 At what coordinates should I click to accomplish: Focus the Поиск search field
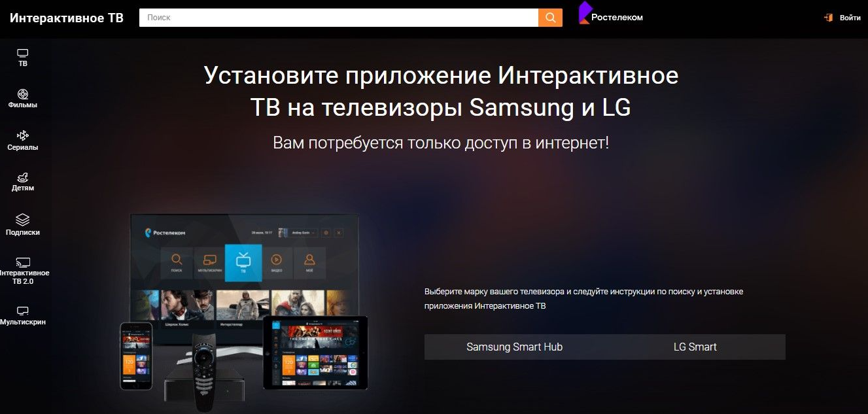tap(338, 18)
